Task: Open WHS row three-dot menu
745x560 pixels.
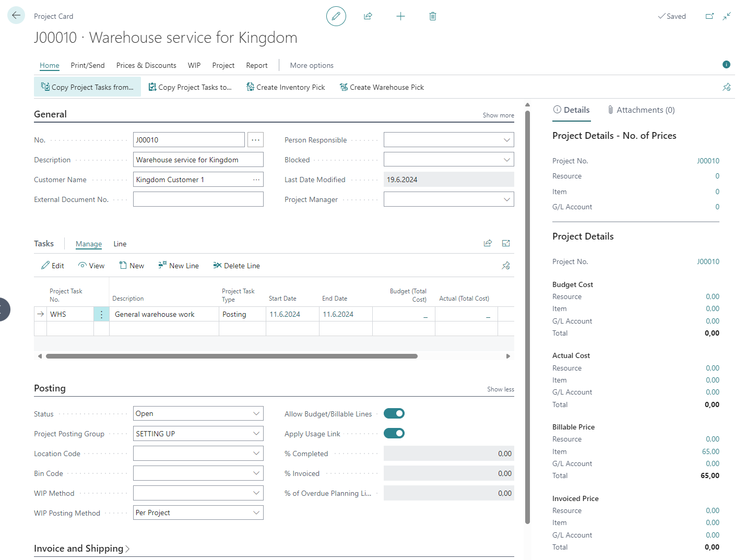Action: click(x=101, y=314)
